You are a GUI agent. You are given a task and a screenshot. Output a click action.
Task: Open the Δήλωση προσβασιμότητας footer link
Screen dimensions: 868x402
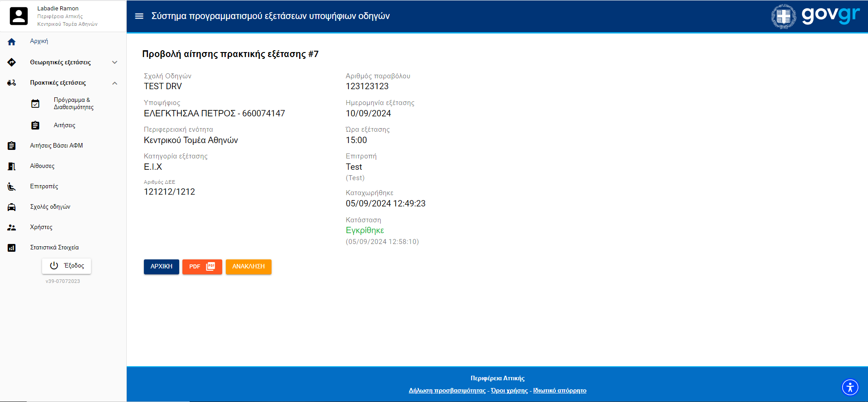447,391
